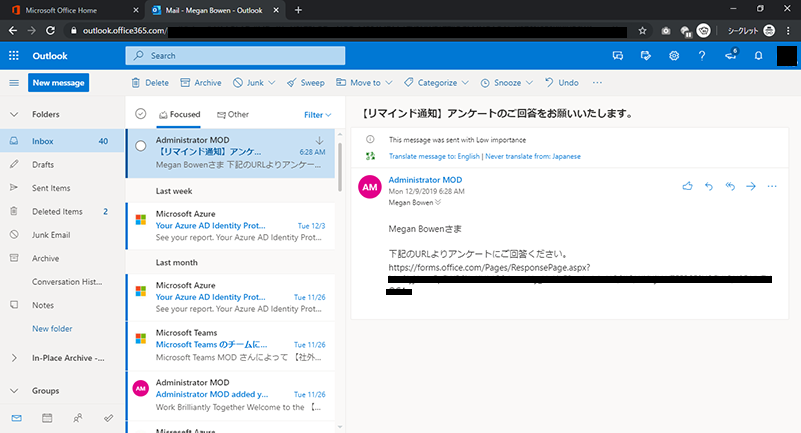Screen dimensions: 801x433
Task: Click the message list scrollbar thumb
Action: [340, 167]
